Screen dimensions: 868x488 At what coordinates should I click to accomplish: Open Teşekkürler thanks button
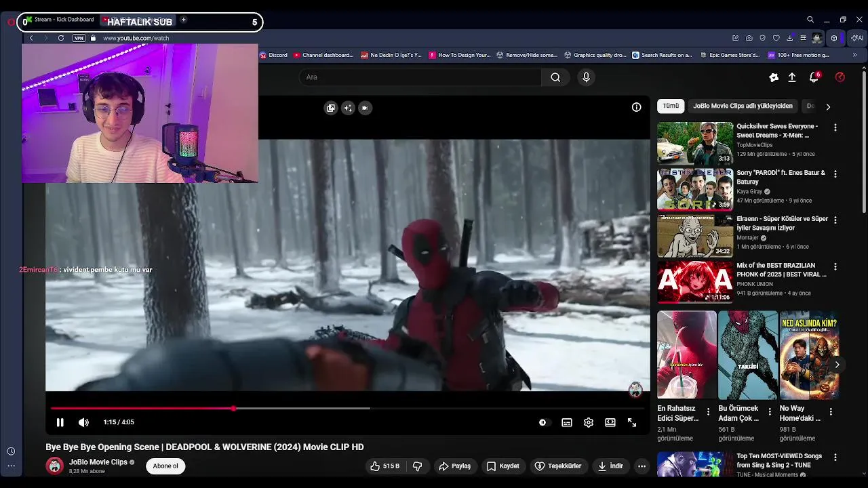pyautogui.click(x=559, y=466)
